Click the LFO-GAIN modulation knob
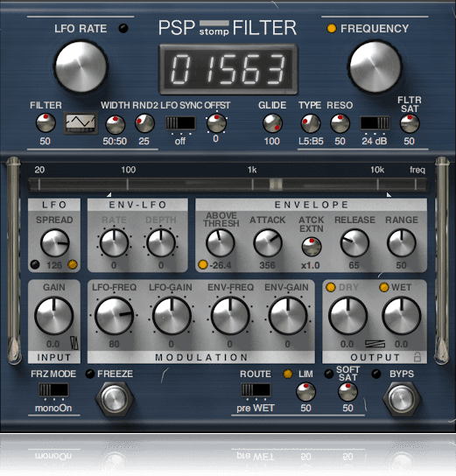 (x=172, y=316)
